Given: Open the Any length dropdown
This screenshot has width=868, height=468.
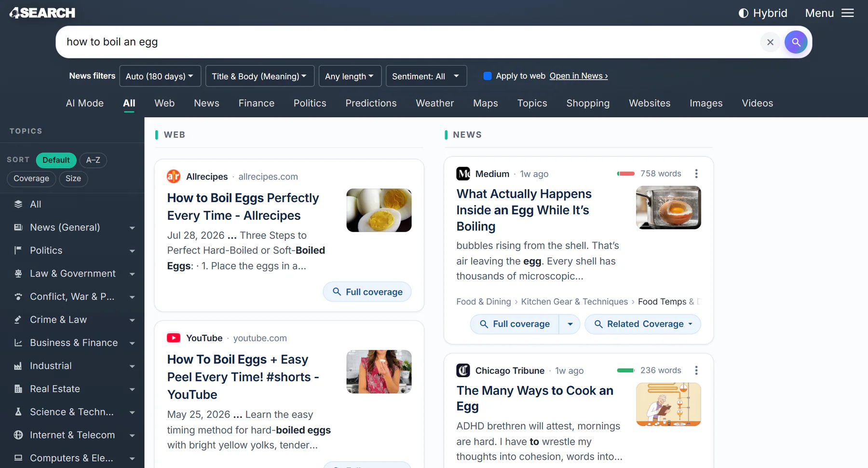Looking at the screenshot, I should (x=350, y=76).
